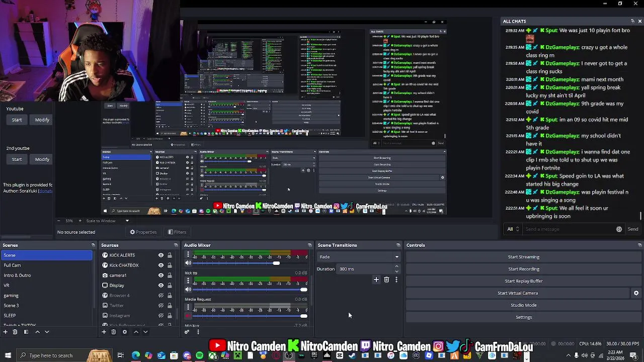644x362 pixels.
Task: Click Start Replay Buffer
Action: click(523, 281)
